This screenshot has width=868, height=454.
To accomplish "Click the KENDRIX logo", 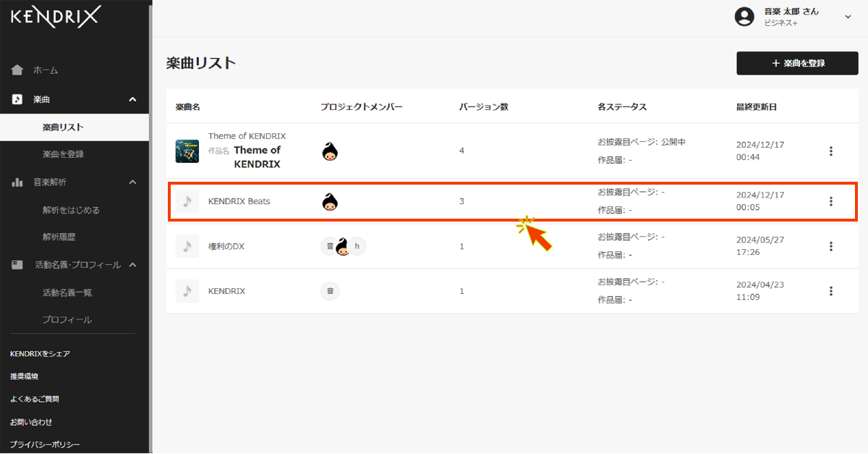I will coord(56,16).
